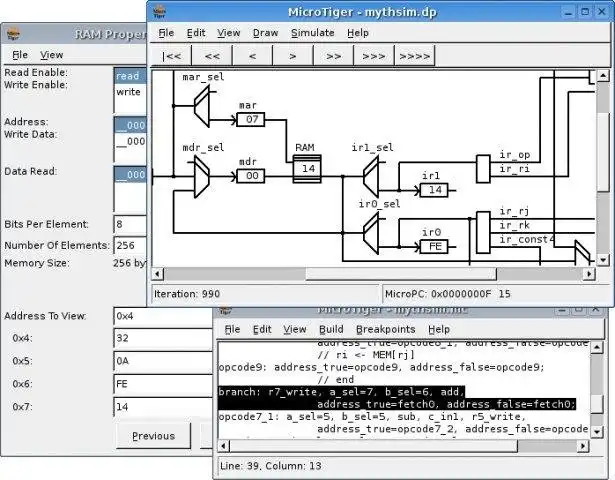Viewport: 615px width, 480px height.
Task: Click the Bits Per Element field
Action: [x=130, y=224]
